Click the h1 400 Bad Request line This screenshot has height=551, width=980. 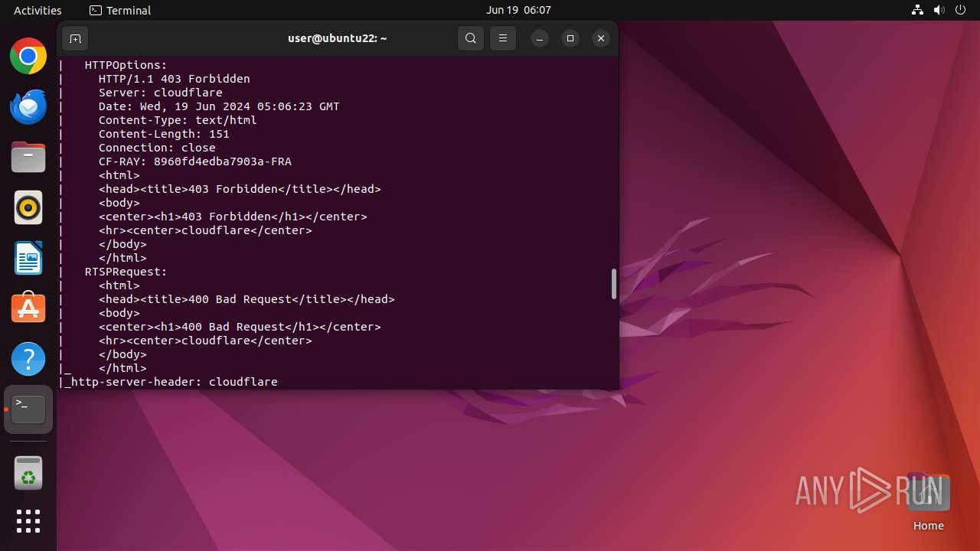(240, 327)
